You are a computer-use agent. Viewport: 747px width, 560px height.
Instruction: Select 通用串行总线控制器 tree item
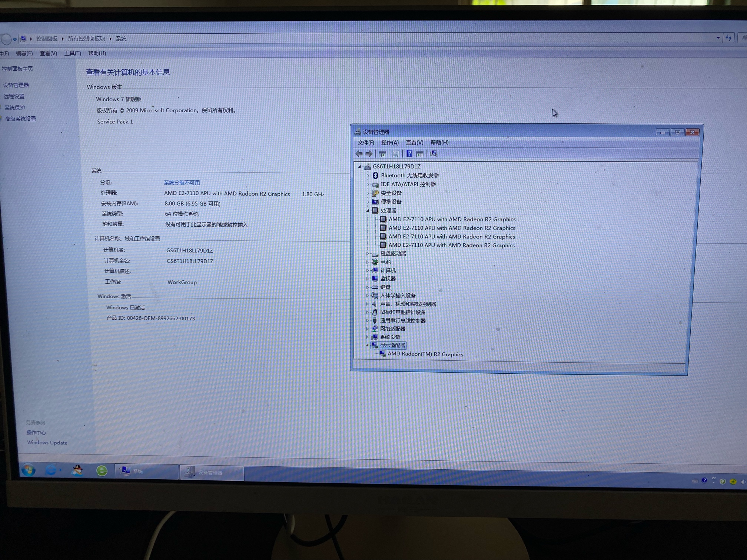(x=403, y=321)
